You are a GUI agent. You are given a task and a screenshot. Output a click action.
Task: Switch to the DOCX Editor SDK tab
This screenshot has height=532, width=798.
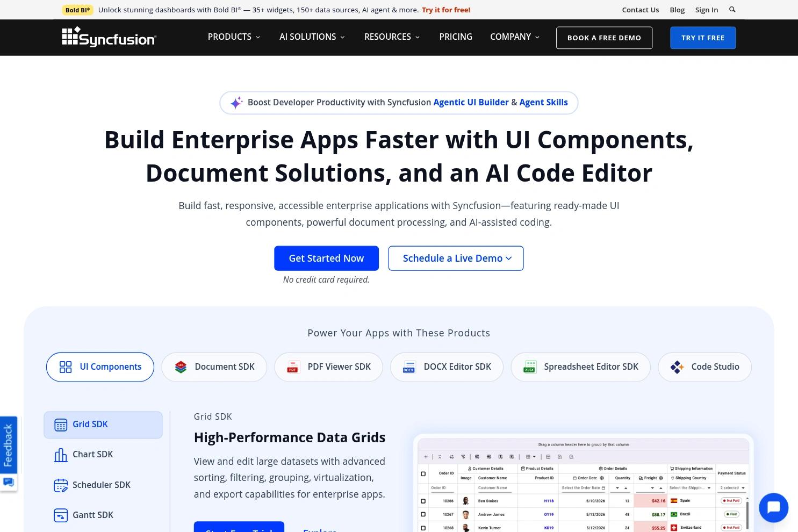[x=447, y=367]
